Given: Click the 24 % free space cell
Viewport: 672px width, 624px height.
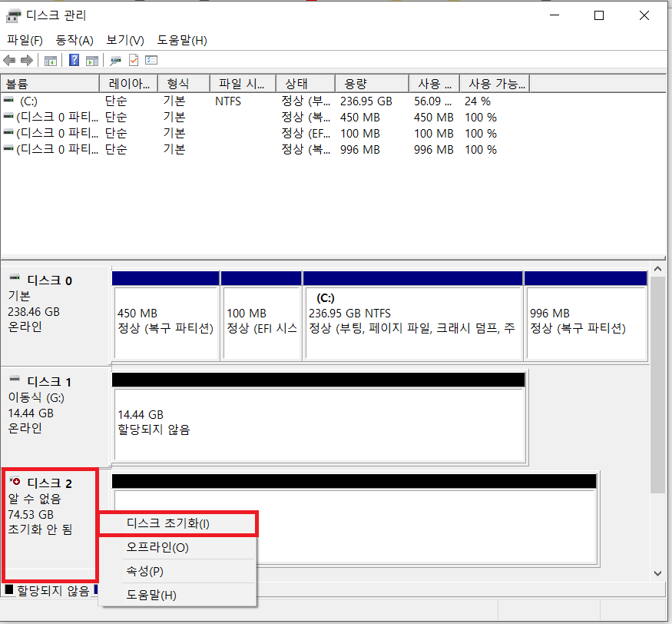Looking at the screenshot, I should click(x=478, y=101).
